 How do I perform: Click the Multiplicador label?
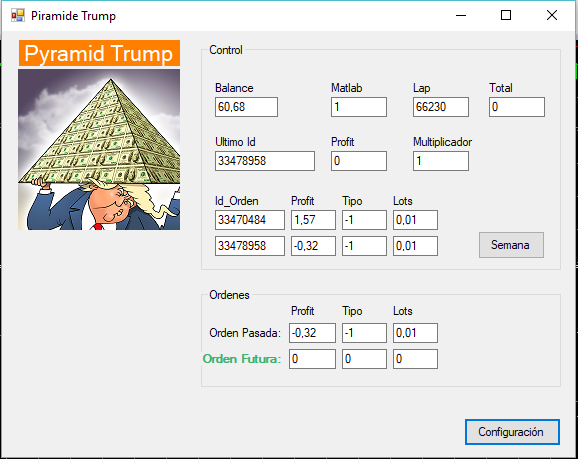pos(442,142)
